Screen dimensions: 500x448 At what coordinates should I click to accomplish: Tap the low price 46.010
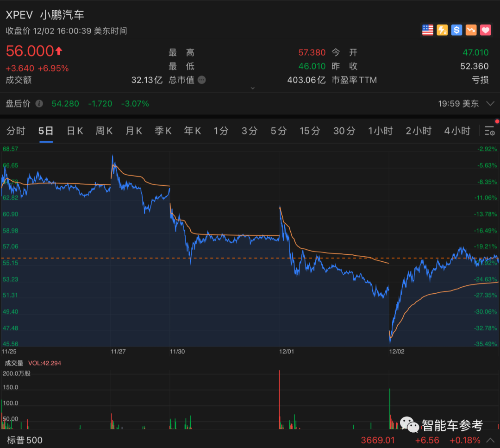pyautogui.click(x=312, y=66)
